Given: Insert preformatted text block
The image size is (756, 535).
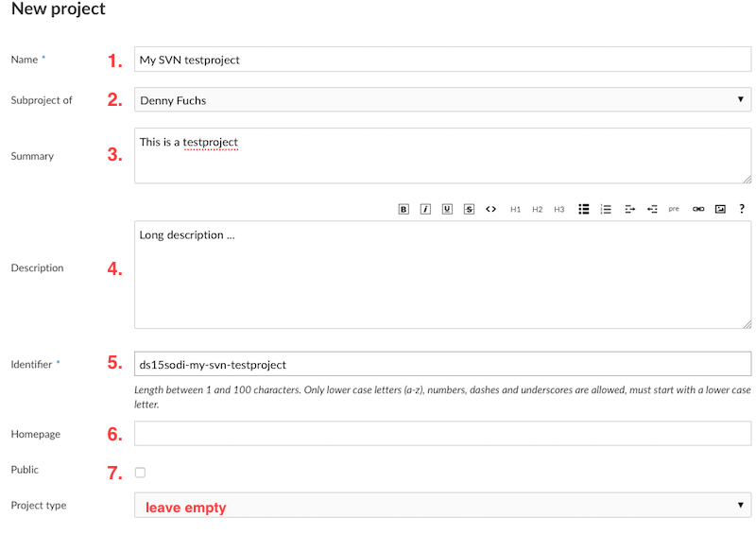Looking at the screenshot, I should [674, 209].
